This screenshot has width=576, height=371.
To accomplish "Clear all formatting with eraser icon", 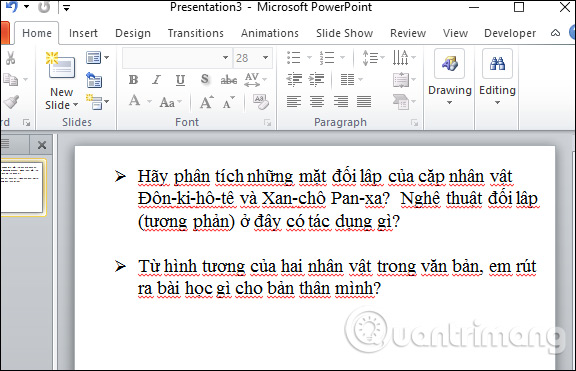I will click(x=261, y=102).
